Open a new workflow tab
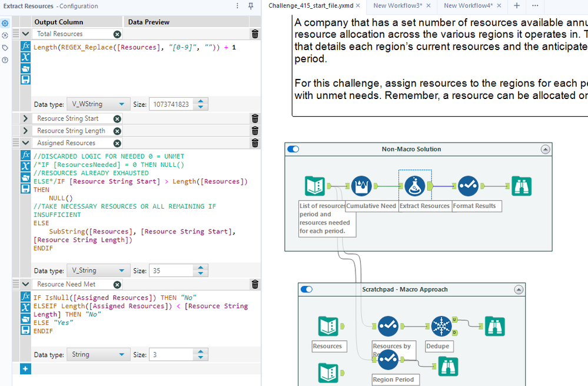 (x=517, y=5)
